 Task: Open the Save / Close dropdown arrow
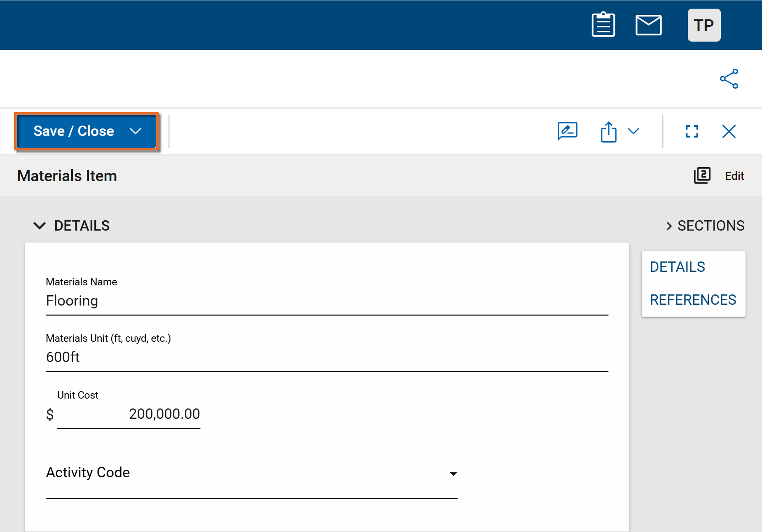coord(136,131)
